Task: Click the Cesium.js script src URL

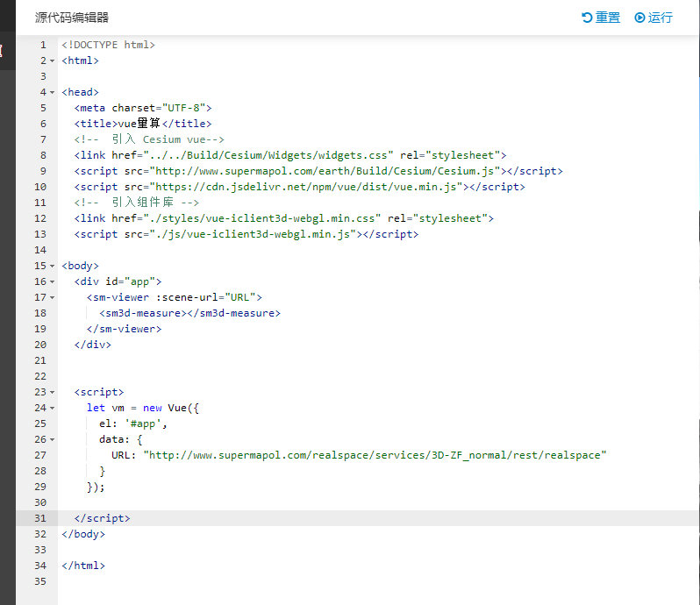Action: 325,171
